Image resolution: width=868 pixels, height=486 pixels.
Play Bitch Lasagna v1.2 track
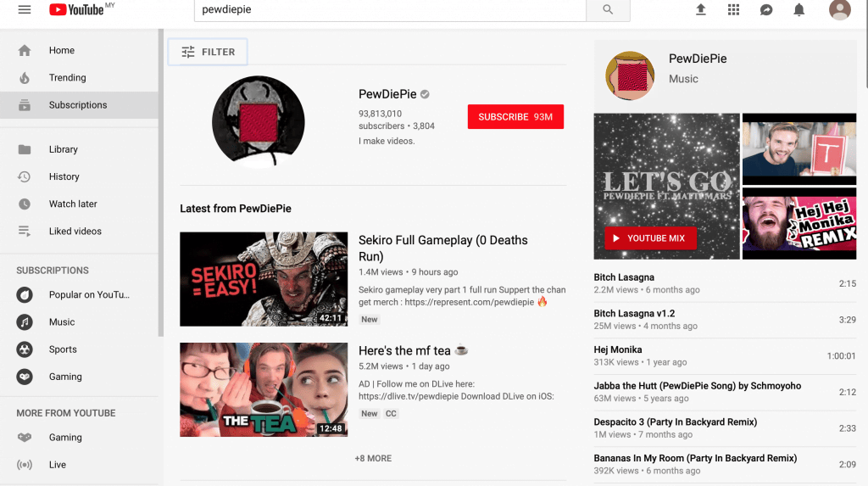(x=726, y=320)
